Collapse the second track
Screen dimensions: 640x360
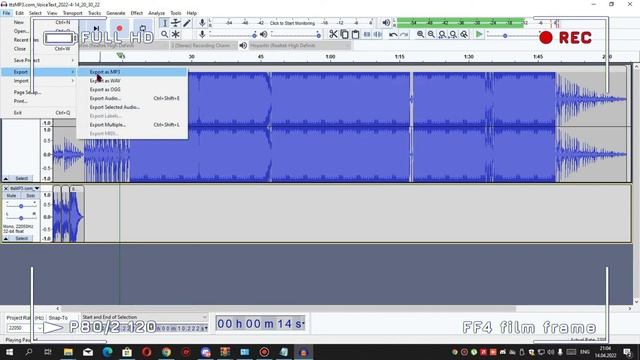click(x=6, y=238)
